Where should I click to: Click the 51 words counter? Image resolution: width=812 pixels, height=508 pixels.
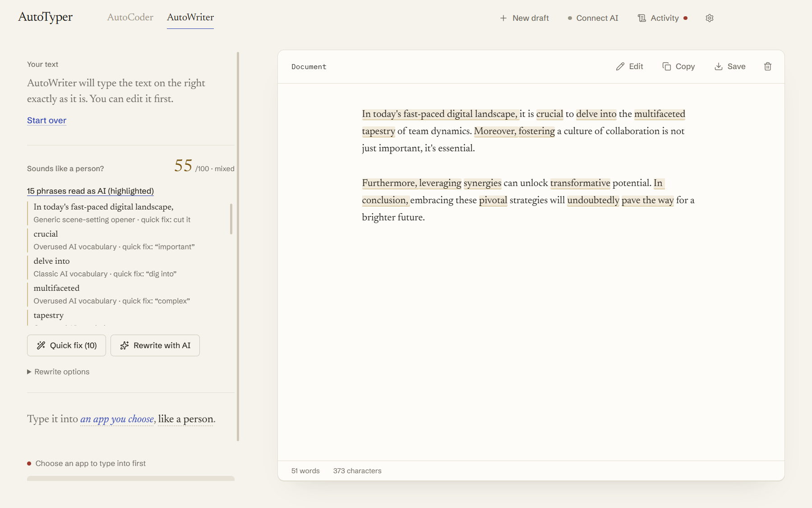pyautogui.click(x=305, y=471)
